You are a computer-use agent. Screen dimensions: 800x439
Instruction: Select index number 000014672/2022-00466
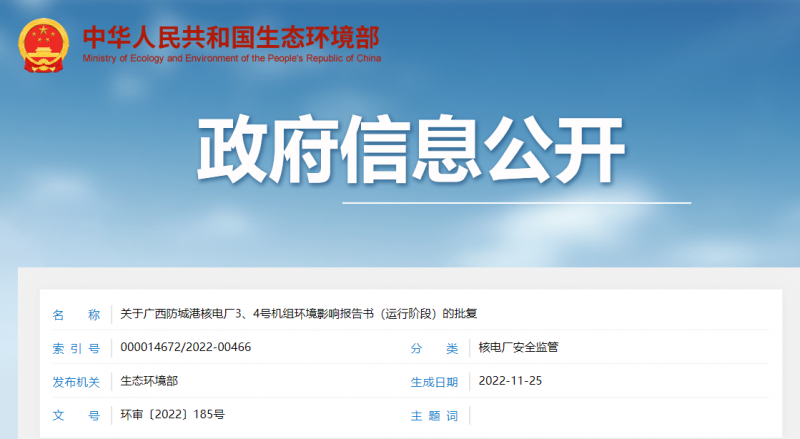[185, 348]
